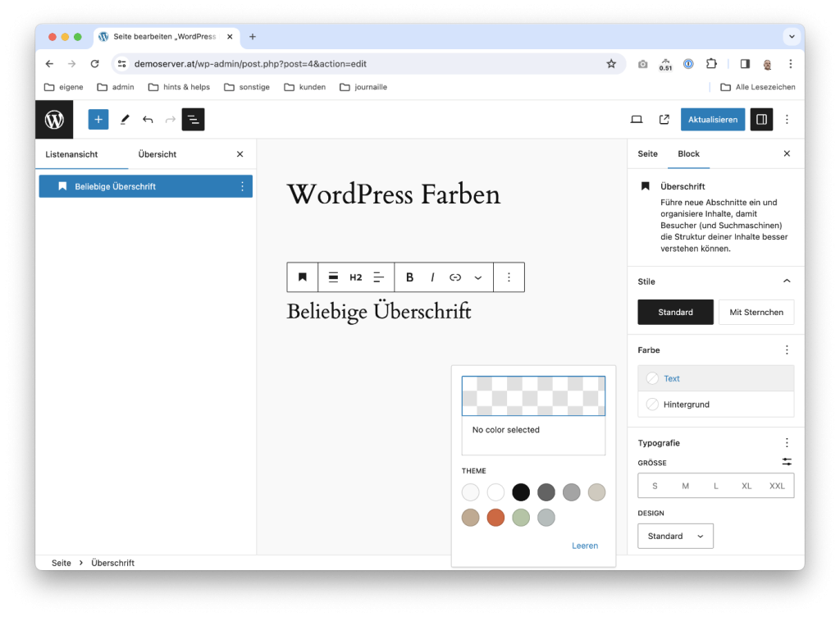
Task: Toggle the settings sidebar icon
Action: (x=761, y=120)
